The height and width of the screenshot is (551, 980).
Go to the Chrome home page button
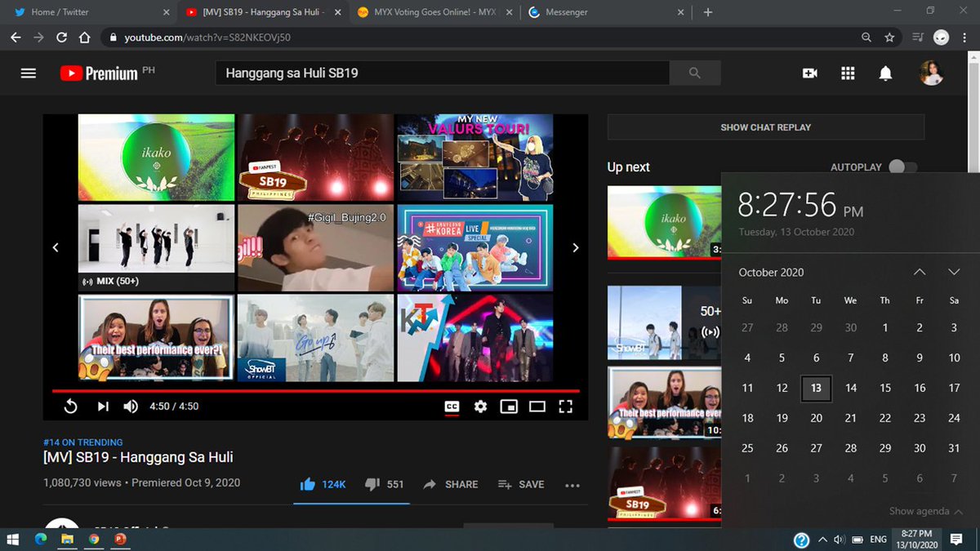click(x=84, y=38)
